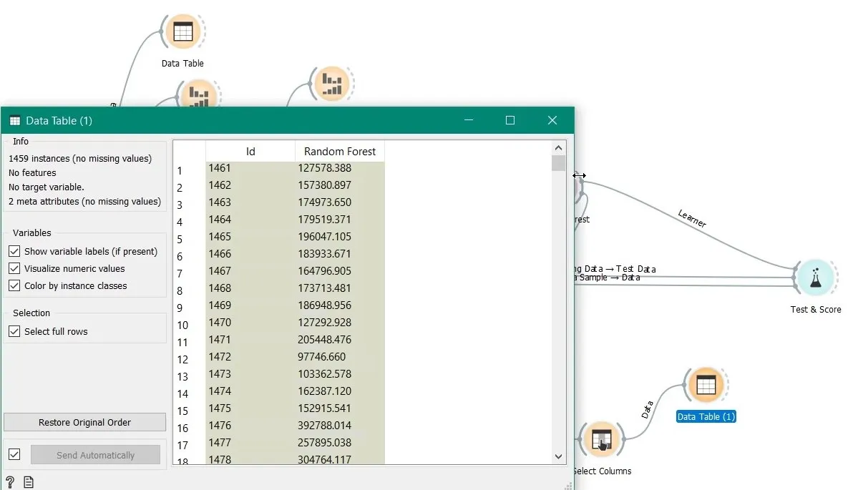868x490 pixels.
Task: Select the top Data Table widget on canvas
Action: [x=182, y=31]
